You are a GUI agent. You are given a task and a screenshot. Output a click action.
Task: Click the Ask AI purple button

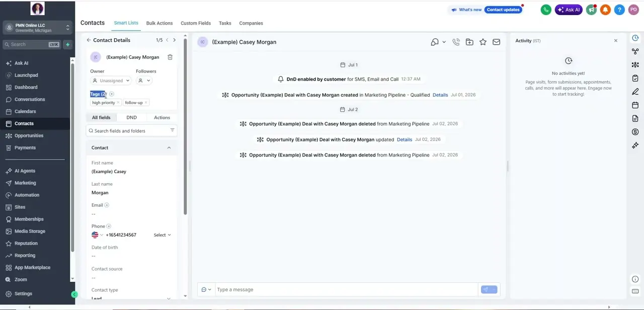569,10
